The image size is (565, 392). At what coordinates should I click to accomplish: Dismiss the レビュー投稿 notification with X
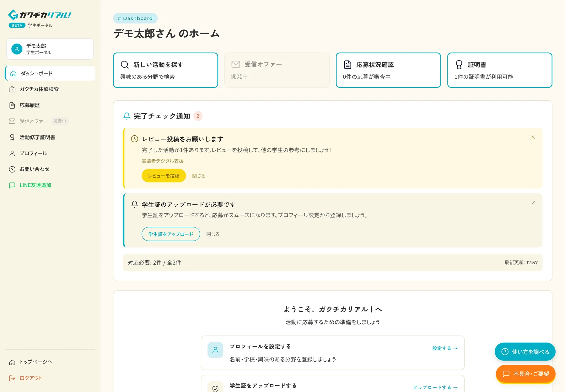point(533,137)
